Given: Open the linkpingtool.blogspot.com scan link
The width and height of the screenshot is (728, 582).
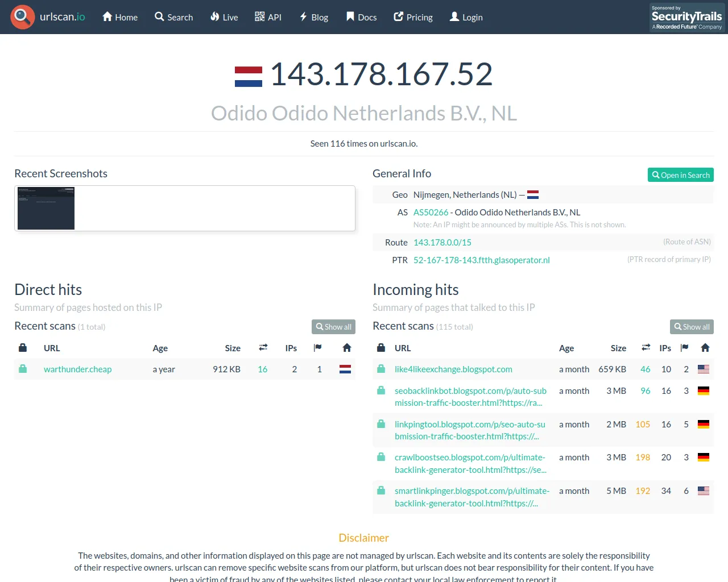Looking at the screenshot, I should (470, 430).
